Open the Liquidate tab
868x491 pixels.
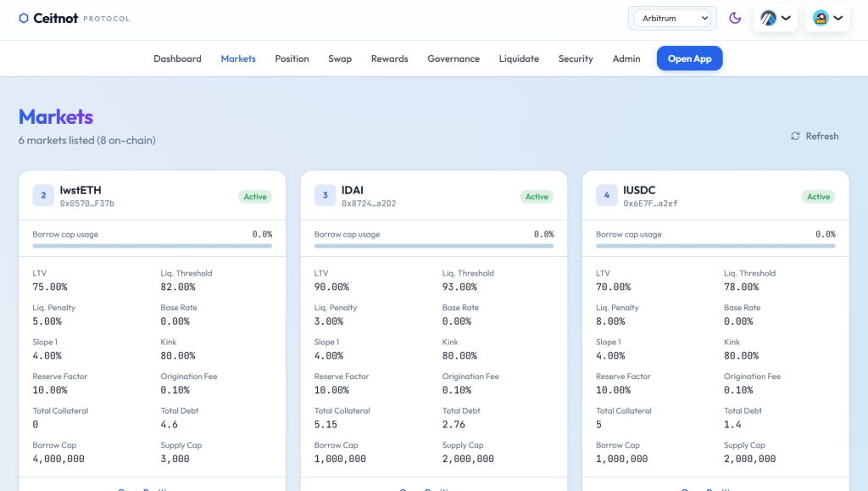click(519, 59)
